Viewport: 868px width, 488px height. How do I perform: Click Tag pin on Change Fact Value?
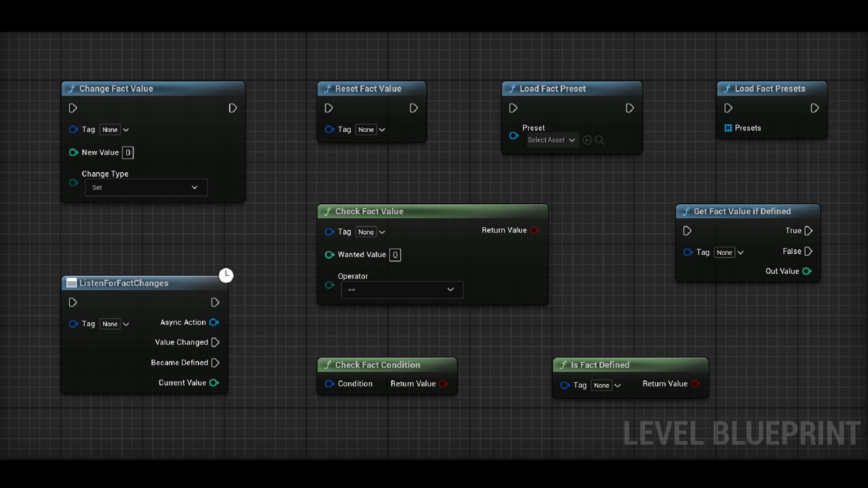[x=73, y=129]
